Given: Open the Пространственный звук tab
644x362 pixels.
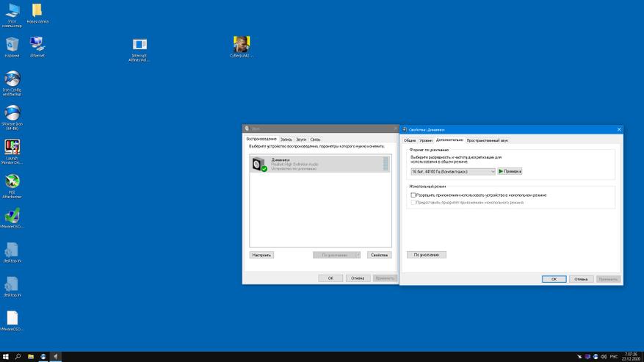Looking at the screenshot, I should (488, 140).
